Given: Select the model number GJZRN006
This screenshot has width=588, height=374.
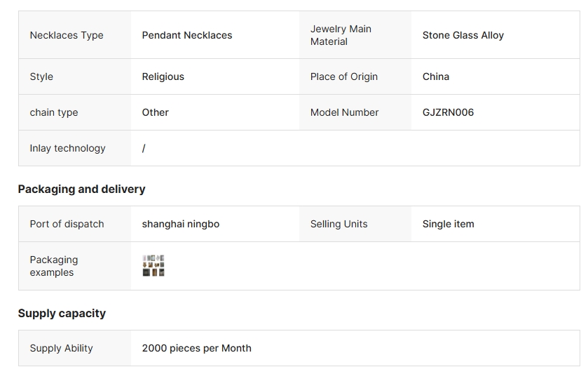Looking at the screenshot, I should click(448, 112).
